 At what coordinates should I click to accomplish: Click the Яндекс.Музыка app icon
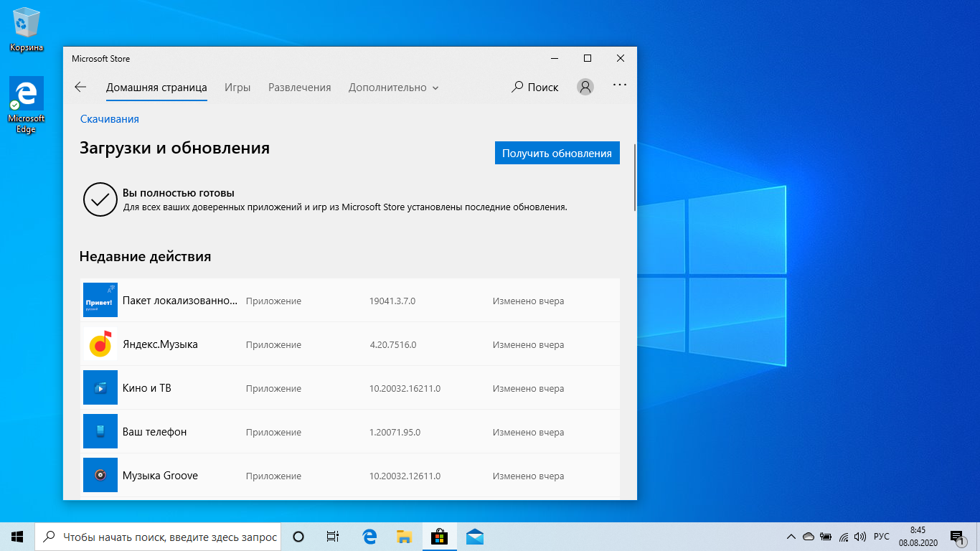tap(100, 344)
